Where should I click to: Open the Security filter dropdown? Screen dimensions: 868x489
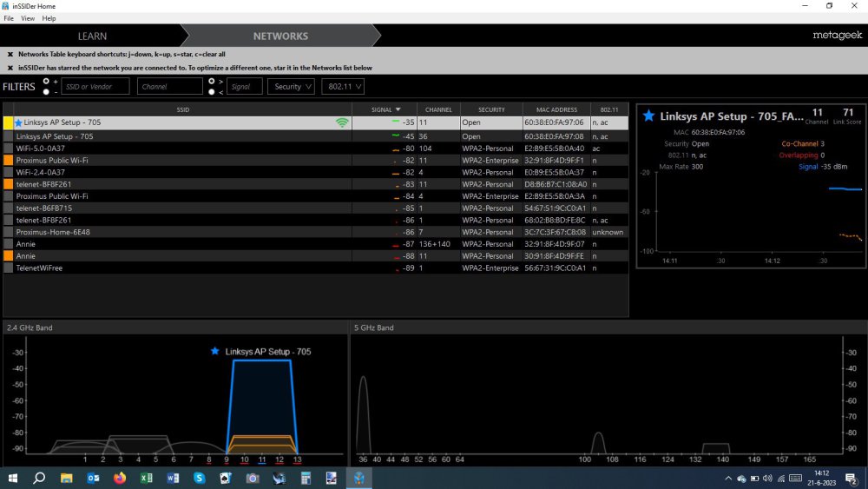coord(292,87)
